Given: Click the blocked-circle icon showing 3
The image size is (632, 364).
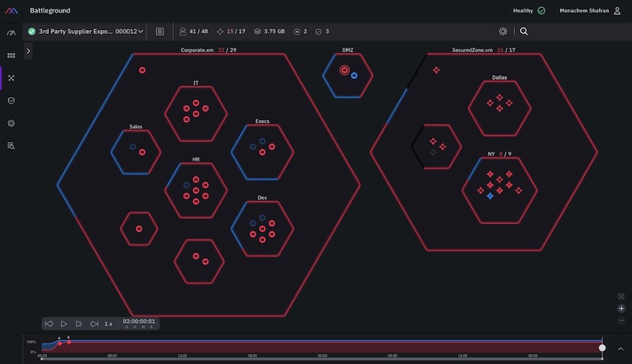Looking at the screenshot, I should (x=322, y=32).
